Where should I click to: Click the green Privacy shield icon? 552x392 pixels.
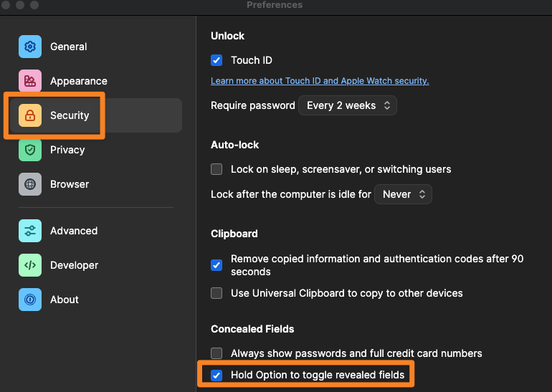click(x=30, y=150)
